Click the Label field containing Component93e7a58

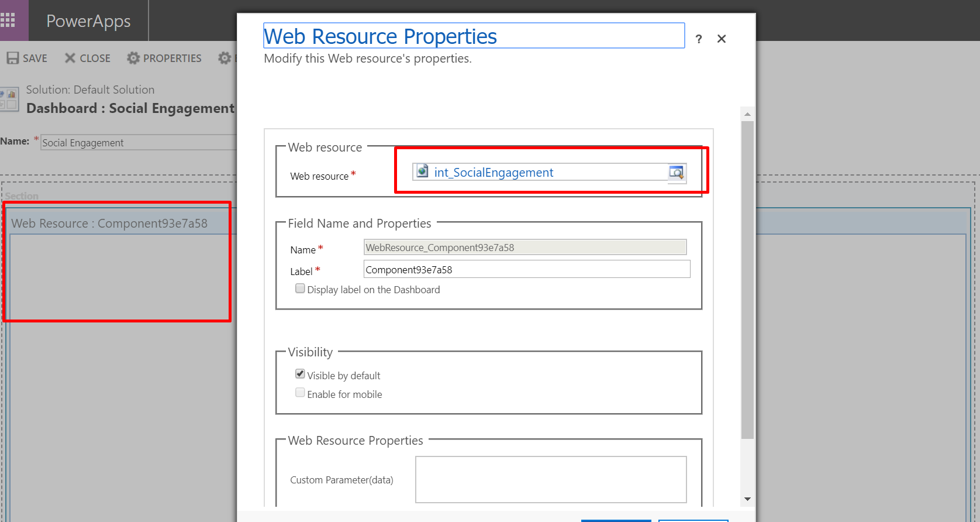526,270
